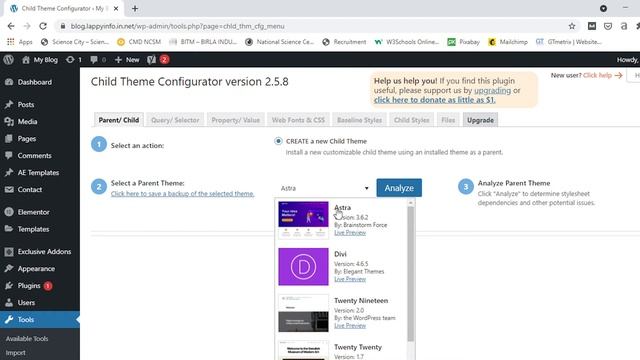Open Astra Live Preview link
Viewport: 640px width, 360px height.
click(x=350, y=233)
